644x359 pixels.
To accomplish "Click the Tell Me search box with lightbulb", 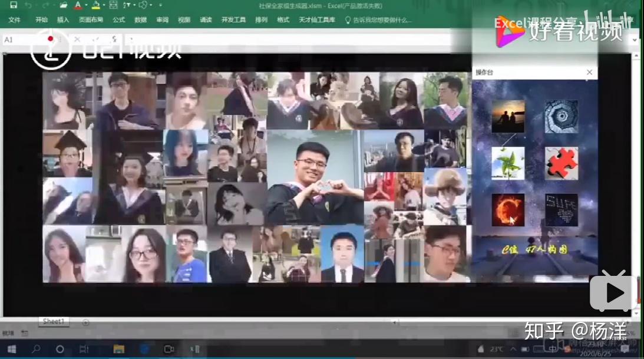I will coord(378,19).
